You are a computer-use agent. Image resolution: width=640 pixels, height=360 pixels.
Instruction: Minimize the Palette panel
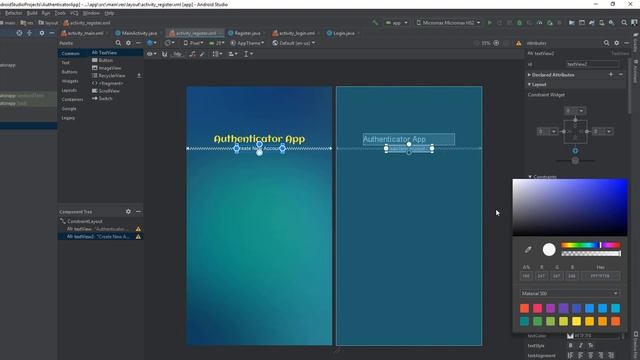click(x=138, y=43)
